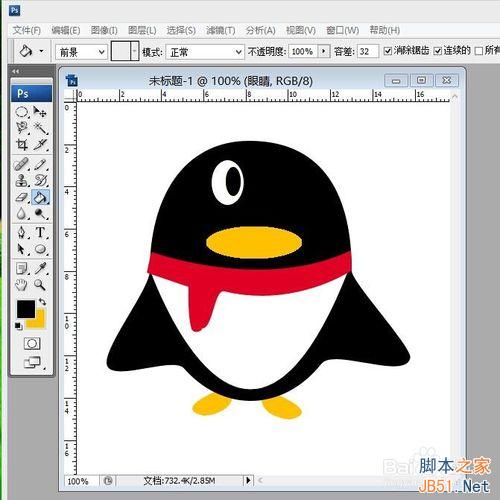The height and width of the screenshot is (500, 500).
Task: Choose the Dodge tool
Action: pos(40,213)
